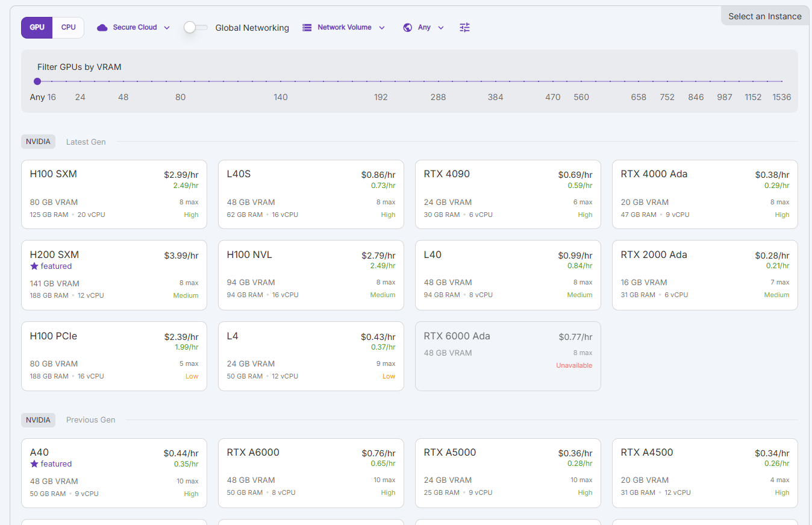Click the featured star on H200 SXM
The image size is (812, 525).
(x=34, y=266)
